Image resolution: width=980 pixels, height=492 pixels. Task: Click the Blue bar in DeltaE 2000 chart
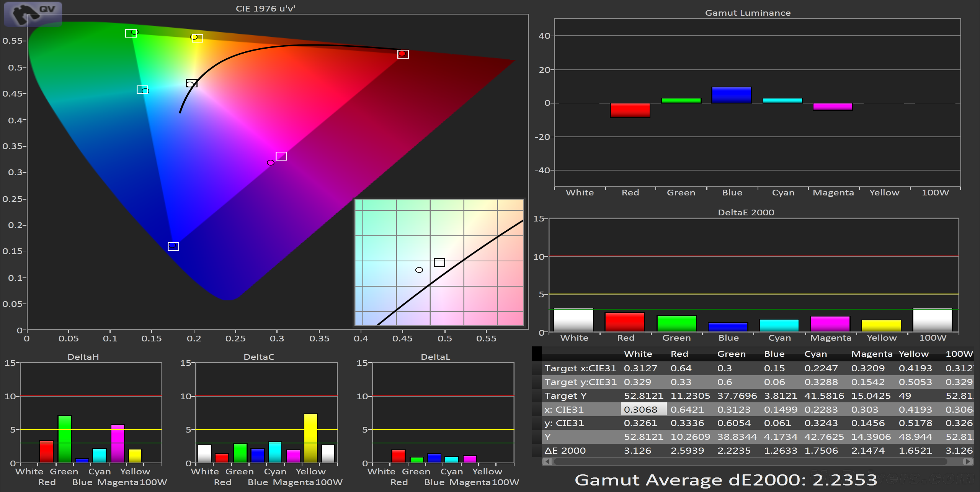coord(728,327)
